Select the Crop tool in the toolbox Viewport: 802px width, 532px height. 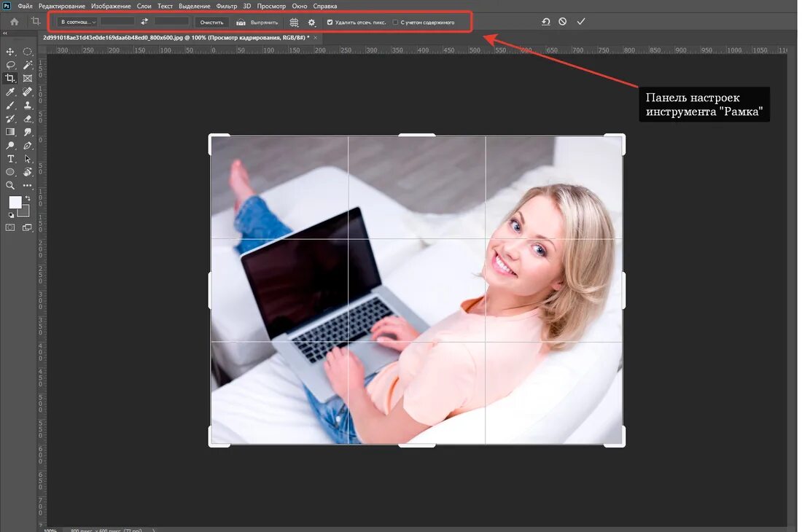coord(10,78)
